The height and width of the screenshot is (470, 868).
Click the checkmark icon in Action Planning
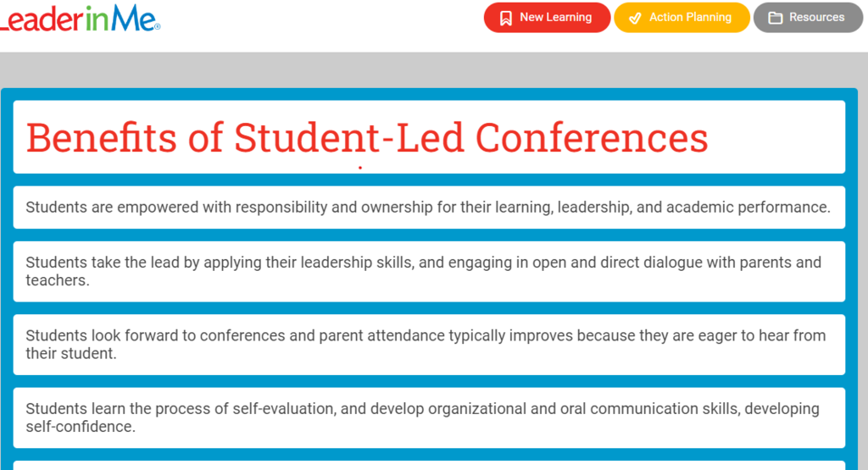(635, 19)
